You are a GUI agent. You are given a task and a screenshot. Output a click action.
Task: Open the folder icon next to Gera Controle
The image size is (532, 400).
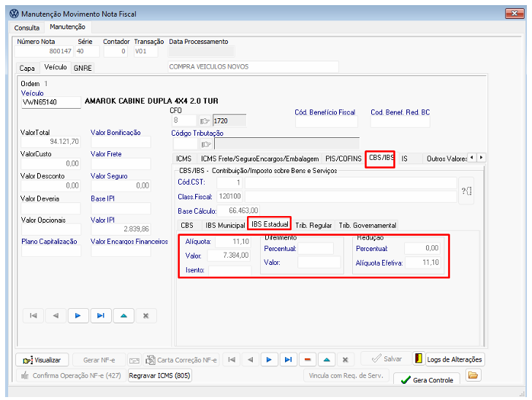pos(473,376)
